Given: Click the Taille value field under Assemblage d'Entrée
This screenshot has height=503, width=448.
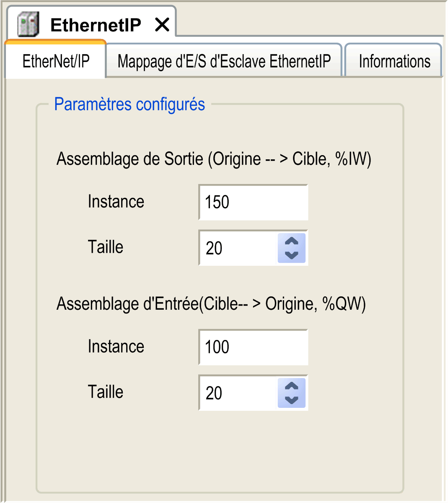Looking at the screenshot, I should coord(238,393).
